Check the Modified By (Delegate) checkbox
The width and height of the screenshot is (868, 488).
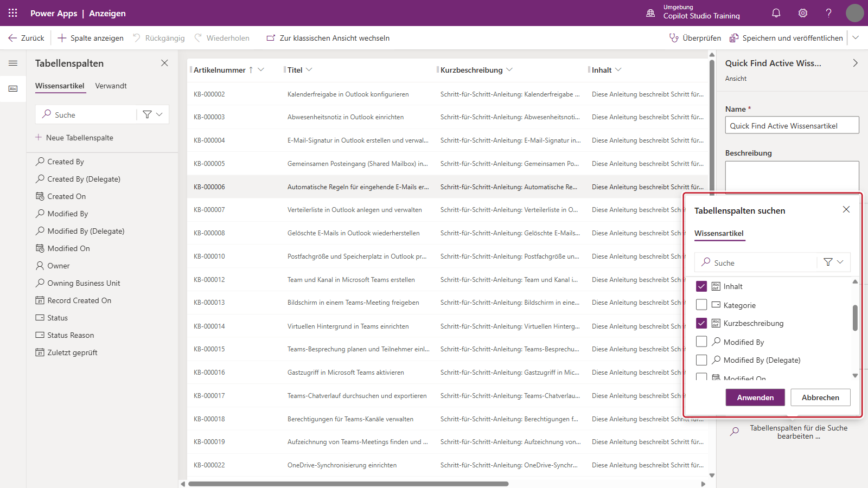point(701,360)
